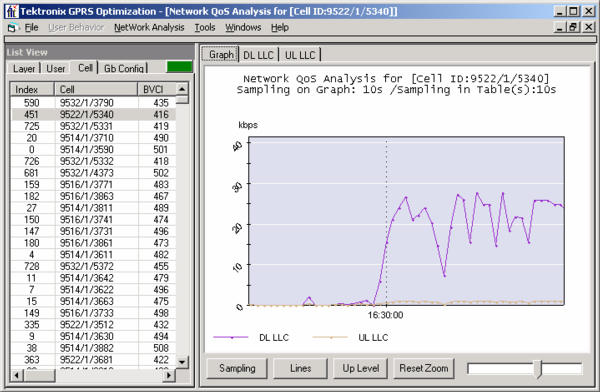The image size is (600, 392).
Task: Click horizontal scroll right arrow
Action: click(169, 375)
